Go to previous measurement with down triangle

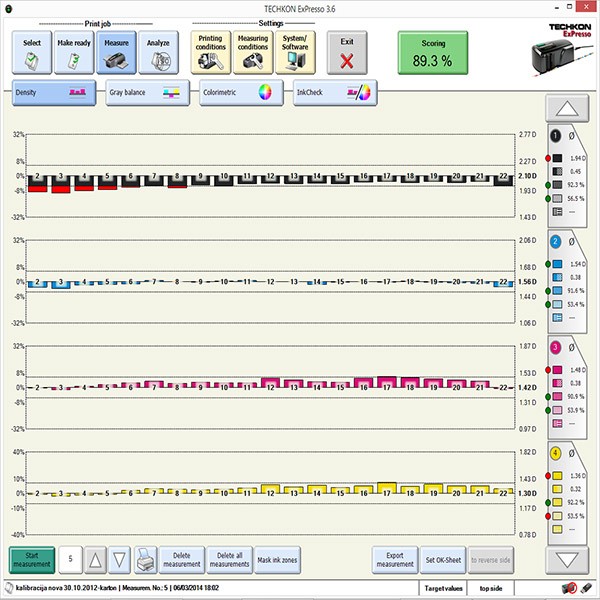point(119,560)
